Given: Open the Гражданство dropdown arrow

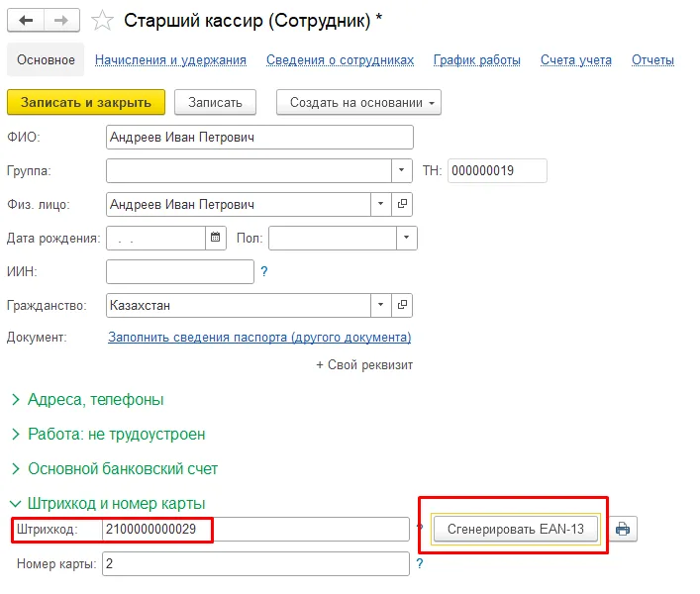Looking at the screenshot, I should (x=381, y=305).
